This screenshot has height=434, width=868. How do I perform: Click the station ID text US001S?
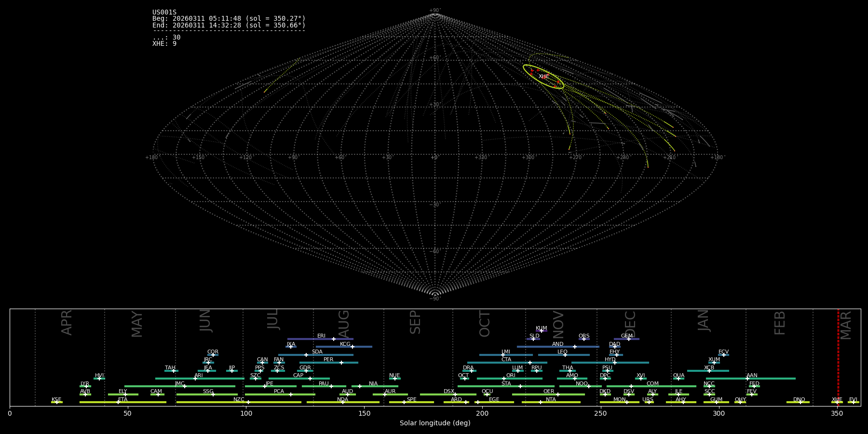[164, 13]
